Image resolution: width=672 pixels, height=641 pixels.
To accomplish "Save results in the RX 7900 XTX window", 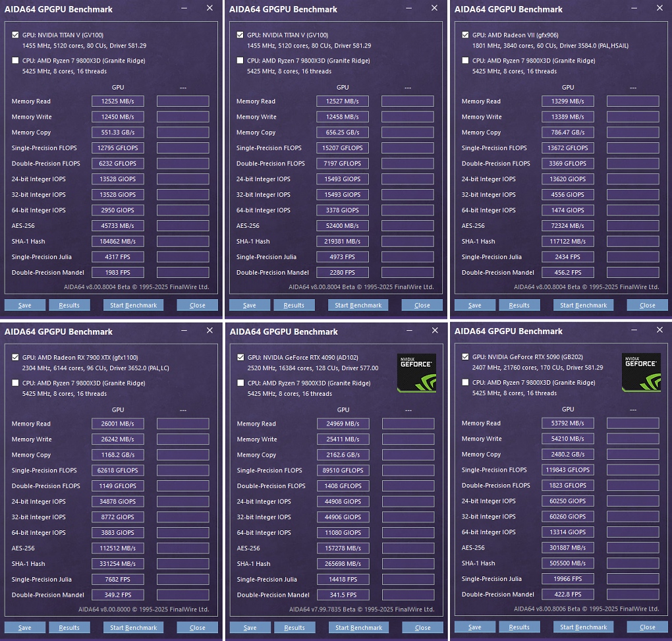I will coord(25,627).
